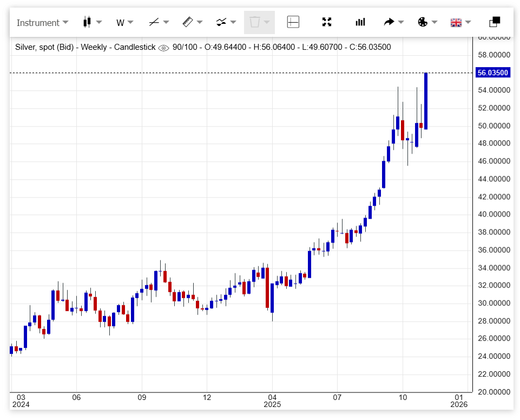The width and height of the screenshot is (520, 420).
Task: Click the Silver spot Weekly Candlestick title
Action: 85,48
